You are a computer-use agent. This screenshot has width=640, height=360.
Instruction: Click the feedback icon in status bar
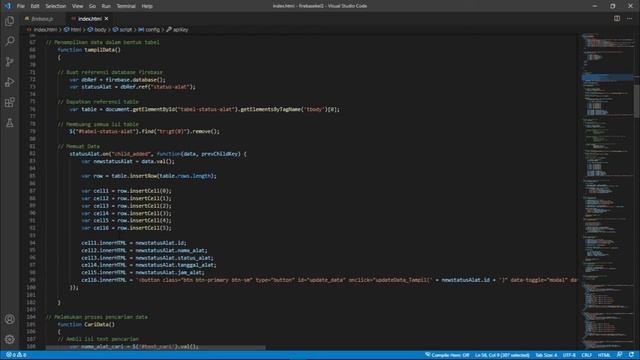(619, 355)
